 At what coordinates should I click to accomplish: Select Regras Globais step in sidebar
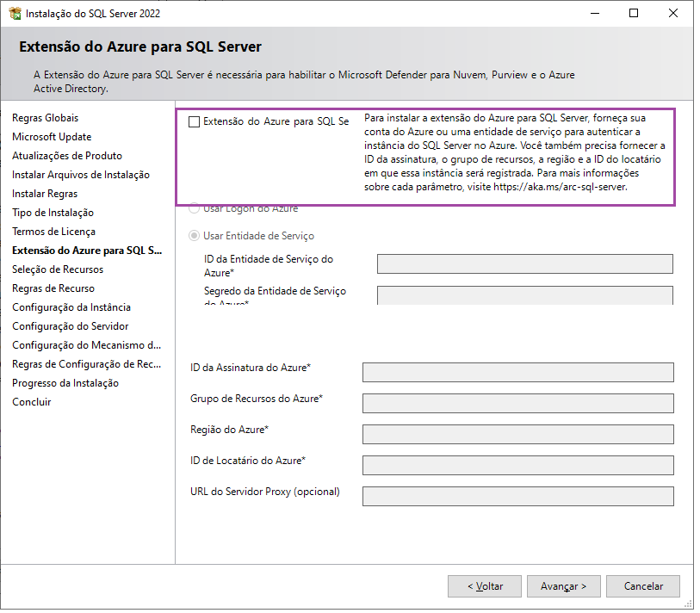pyautogui.click(x=45, y=118)
